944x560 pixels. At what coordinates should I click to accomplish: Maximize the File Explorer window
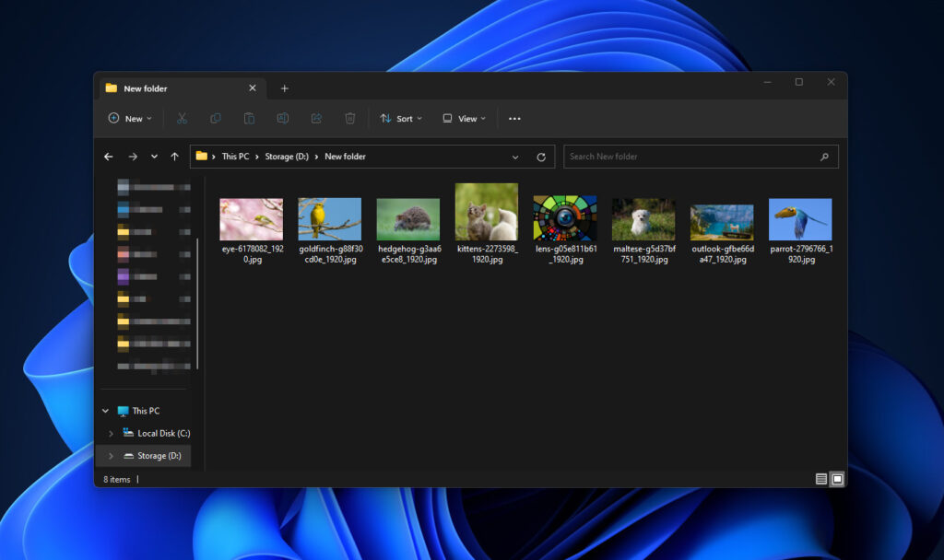(x=799, y=82)
